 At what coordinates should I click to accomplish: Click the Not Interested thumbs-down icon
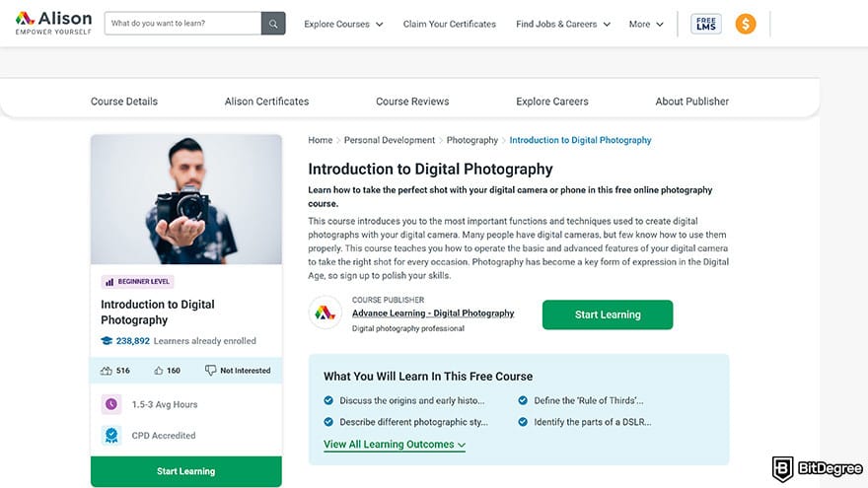click(x=210, y=370)
